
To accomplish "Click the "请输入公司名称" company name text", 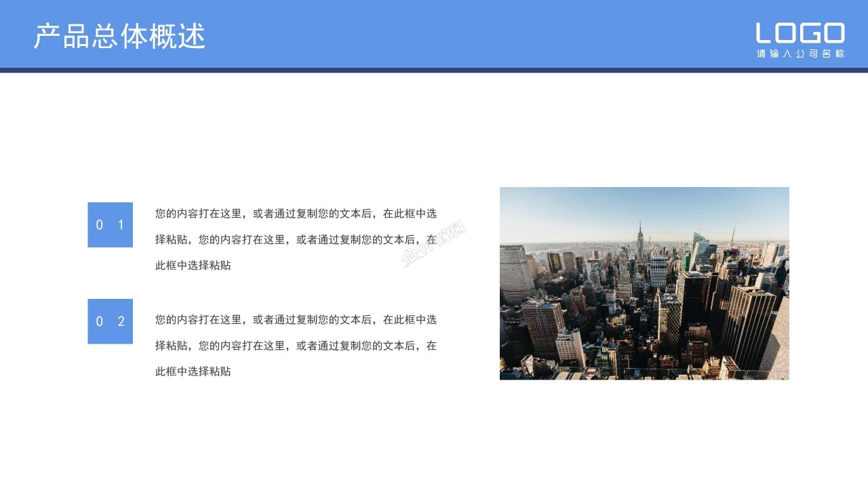I will [x=800, y=52].
